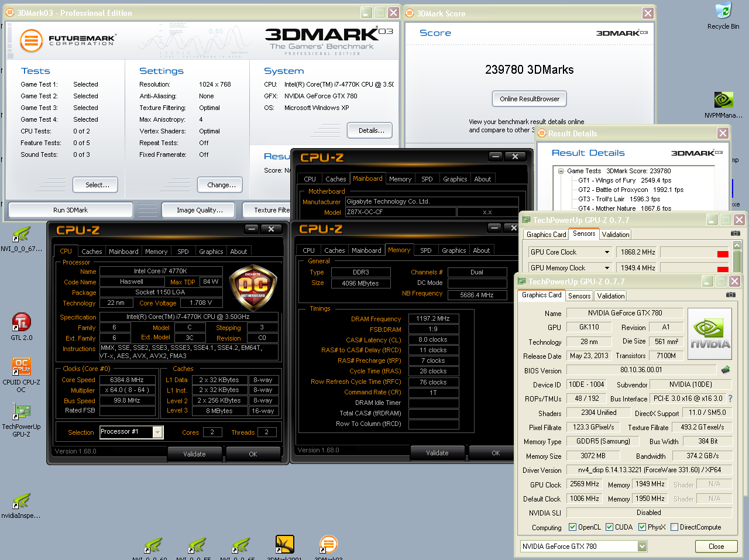
Task: Click the Change... button under Settings
Action: [x=221, y=185]
